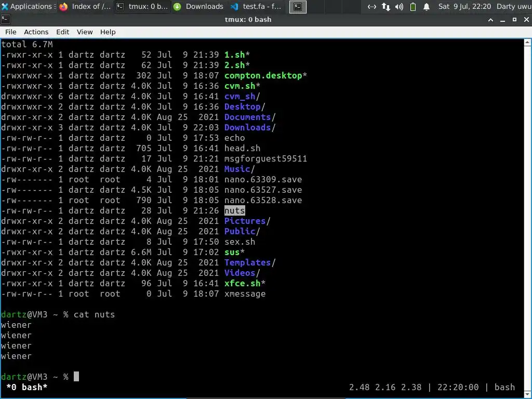
Task: Click the highlighted nuts file name
Action: tap(234, 210)
